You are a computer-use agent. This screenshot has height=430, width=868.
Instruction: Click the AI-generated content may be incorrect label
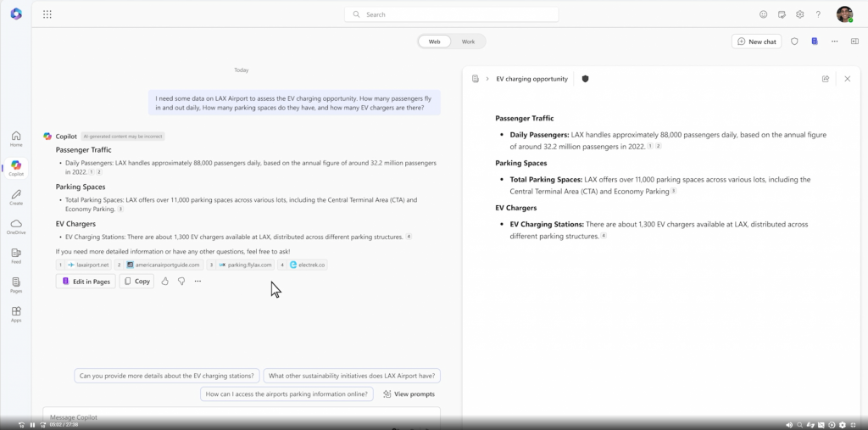coord(123,137)
